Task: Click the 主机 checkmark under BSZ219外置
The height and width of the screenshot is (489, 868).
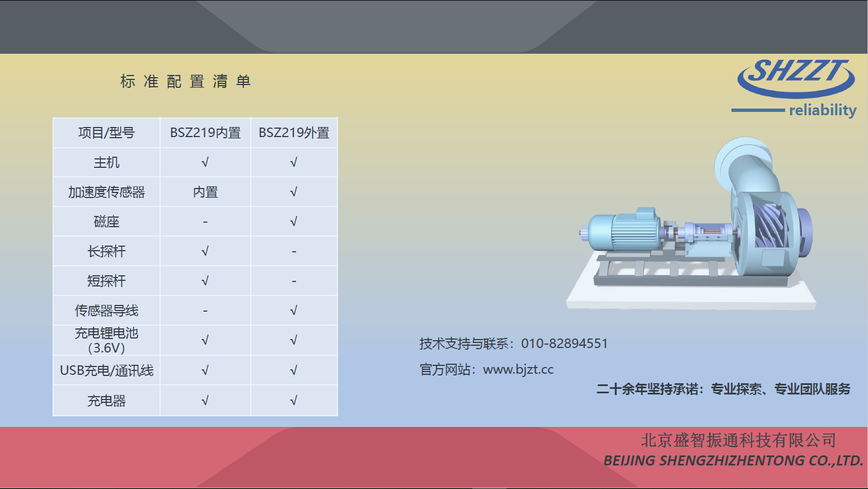Action: tap(294, 162)
